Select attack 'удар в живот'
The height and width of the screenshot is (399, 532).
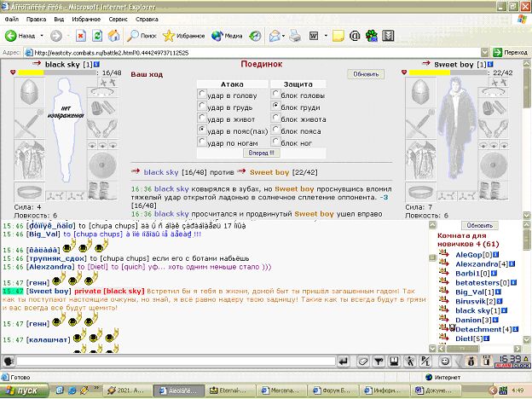pos(202,117)
